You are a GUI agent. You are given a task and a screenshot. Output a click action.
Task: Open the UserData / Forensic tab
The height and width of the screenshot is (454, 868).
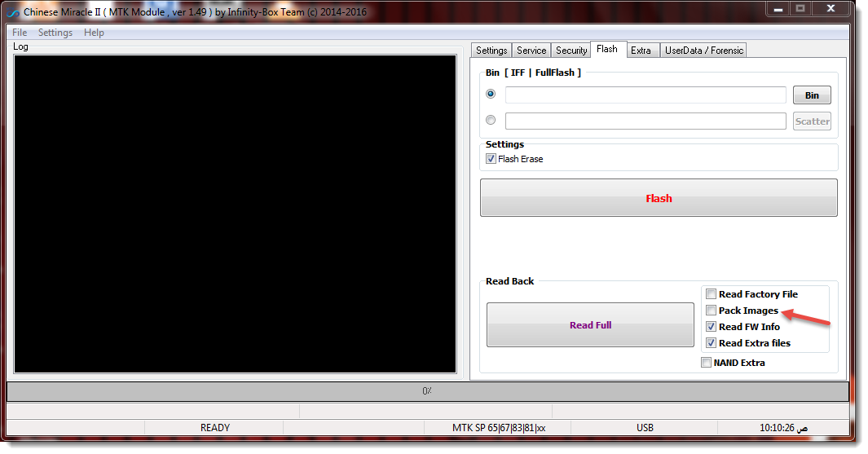coord(704,51)
